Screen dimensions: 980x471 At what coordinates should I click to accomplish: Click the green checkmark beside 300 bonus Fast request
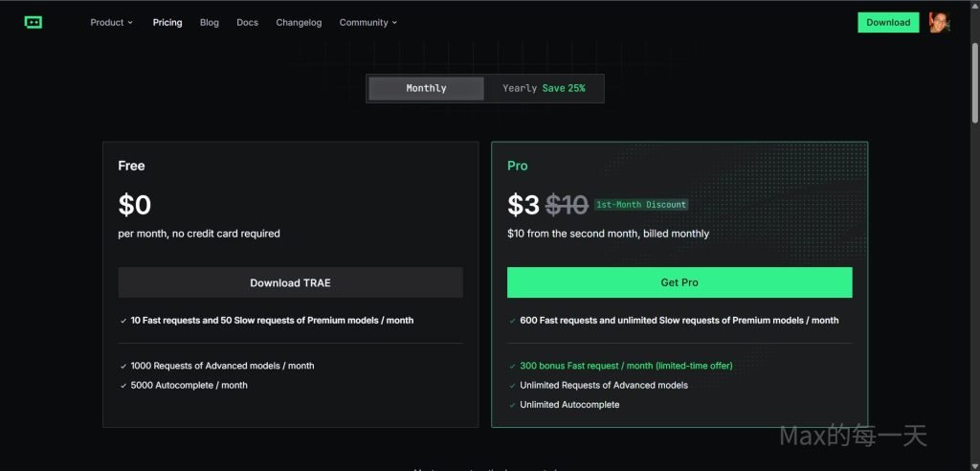(513, 366)
